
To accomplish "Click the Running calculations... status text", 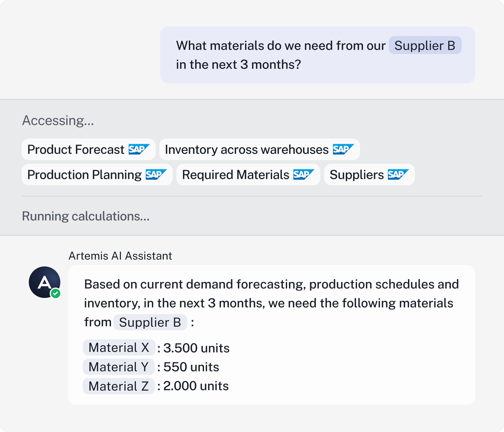I will click(x=86, y=216).
